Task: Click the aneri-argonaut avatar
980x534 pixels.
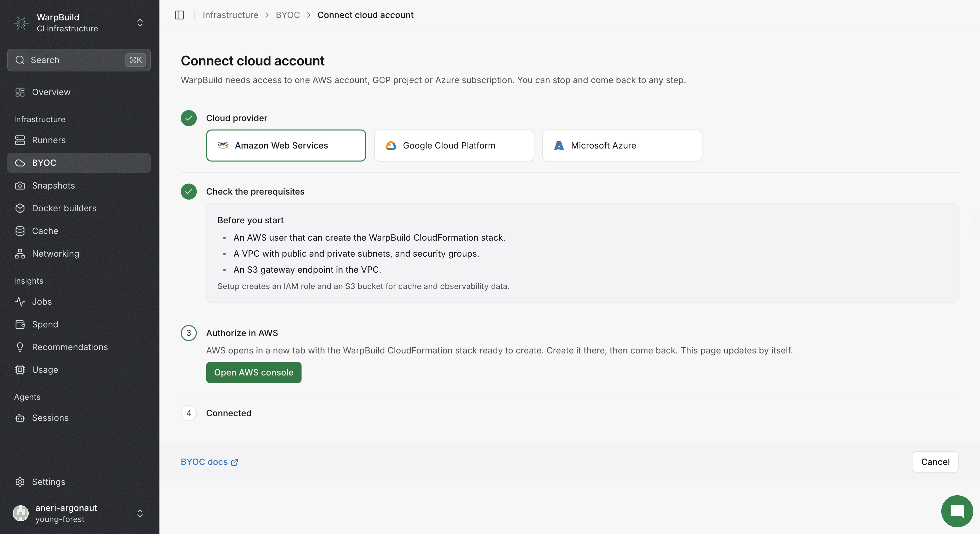Action: pyautogui.click(x=21, y=513)
